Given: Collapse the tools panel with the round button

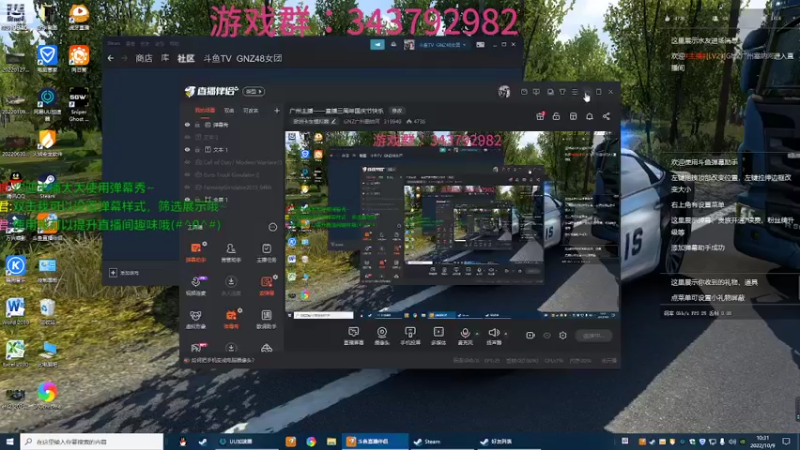Looking at the screenshot, I should pos(272,227).
